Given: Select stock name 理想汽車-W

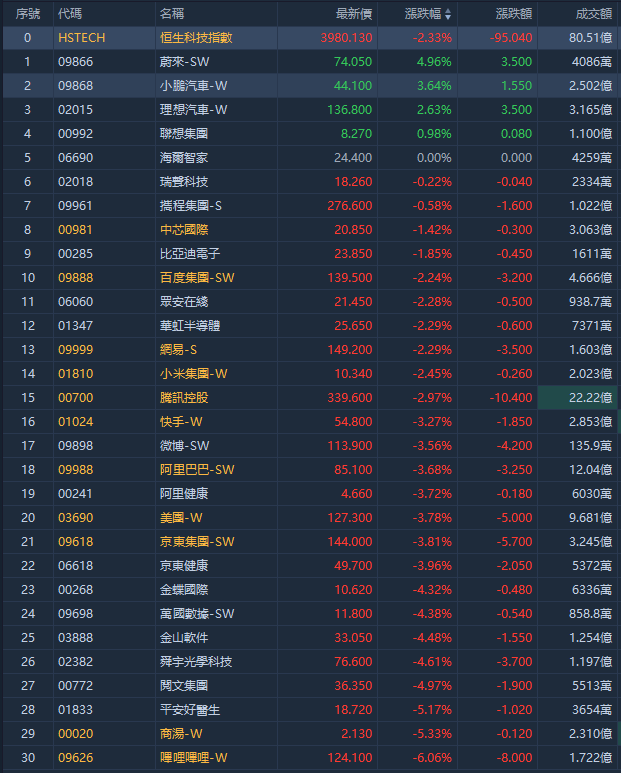Looking at the screenshot, I should pos(193,109).
